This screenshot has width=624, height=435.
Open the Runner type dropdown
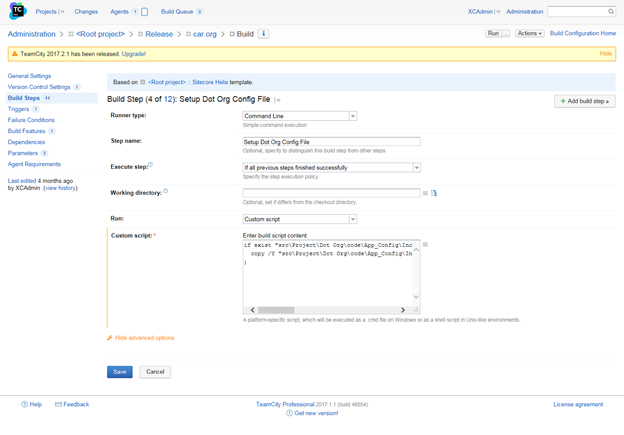300,116
